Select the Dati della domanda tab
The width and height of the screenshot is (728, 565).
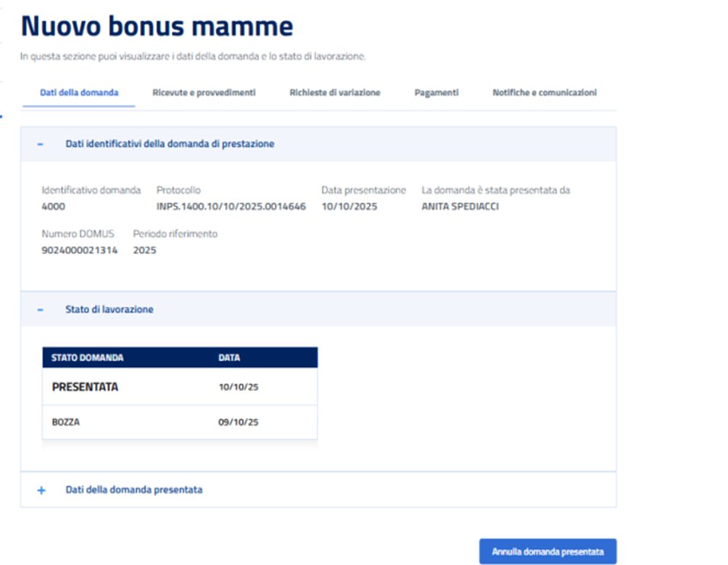79,93
